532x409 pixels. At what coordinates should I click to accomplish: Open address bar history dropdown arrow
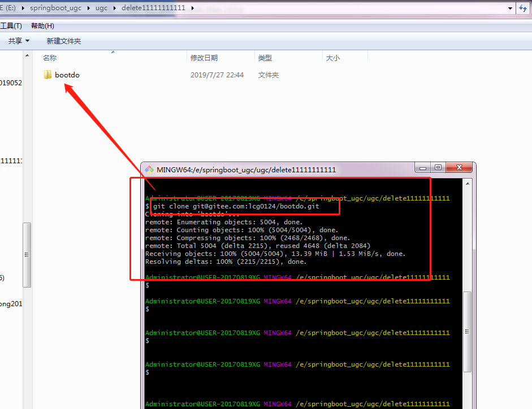pos(510,8)
